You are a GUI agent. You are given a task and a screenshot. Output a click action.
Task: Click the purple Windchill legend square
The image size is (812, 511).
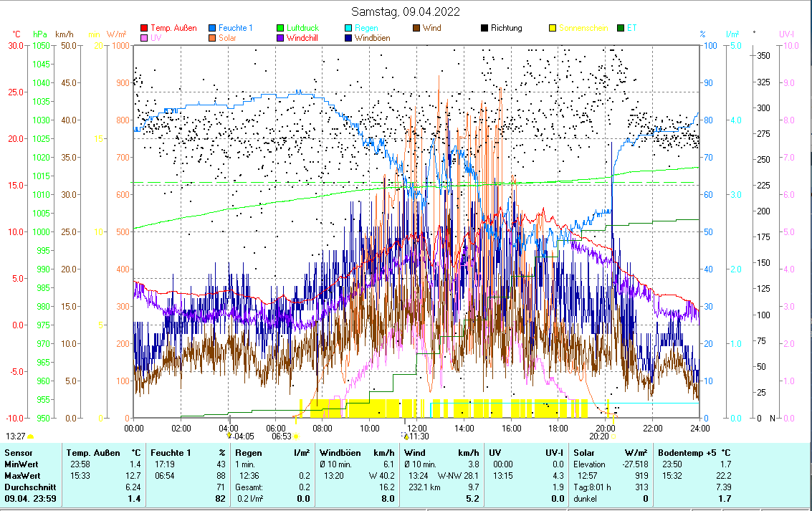coord(280,38)
